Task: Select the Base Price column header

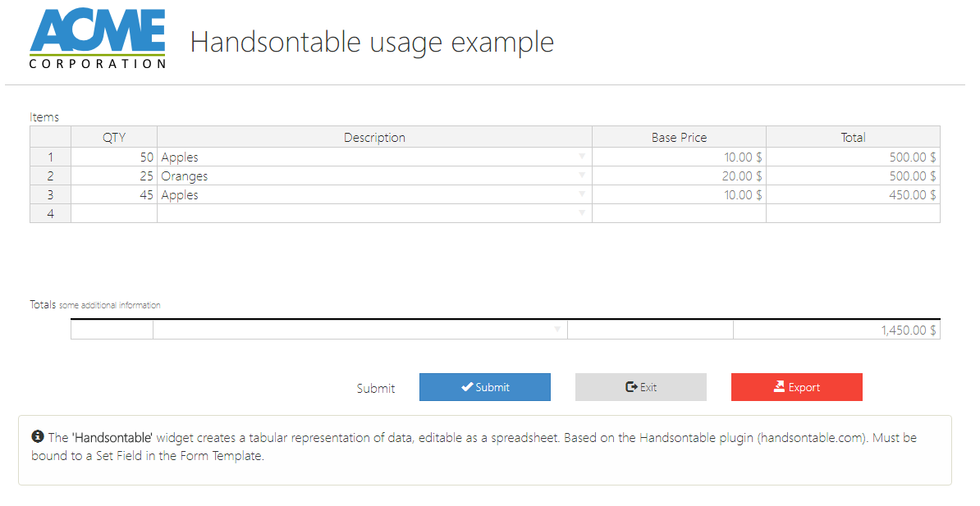Action: tap(679, 138)
